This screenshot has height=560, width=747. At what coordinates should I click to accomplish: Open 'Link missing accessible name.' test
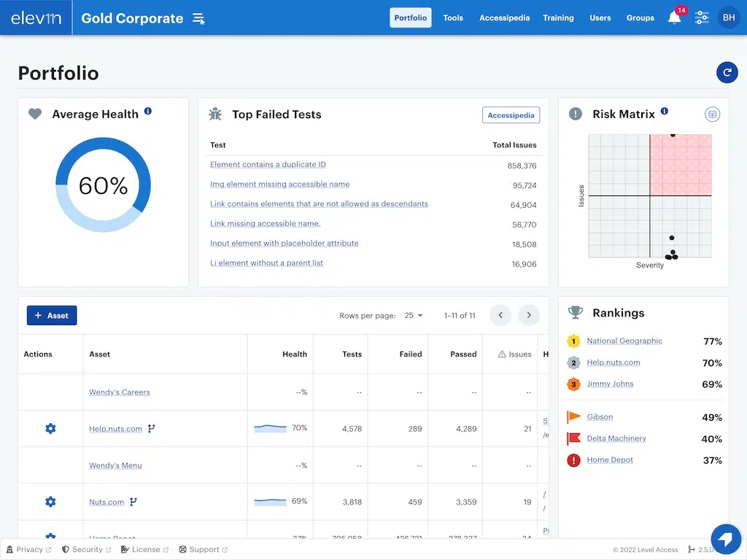pyautogui.click(x=266, y=223)
